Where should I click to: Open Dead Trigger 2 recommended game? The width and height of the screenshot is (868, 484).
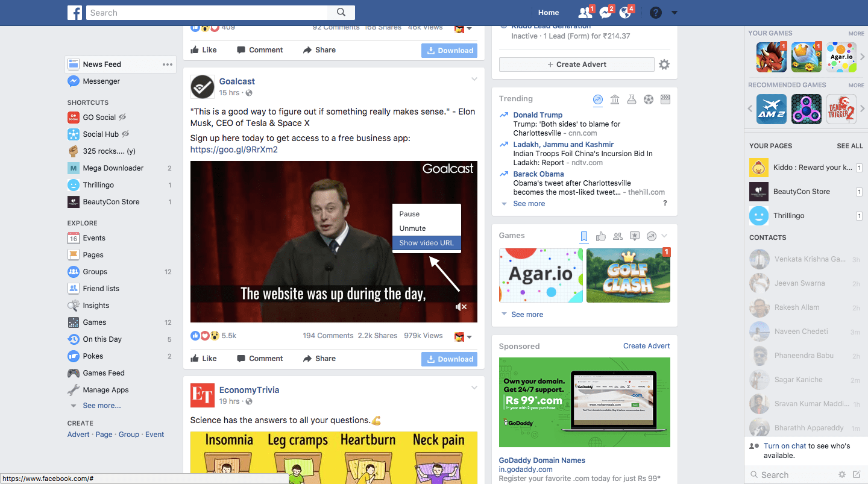point(841,109)
